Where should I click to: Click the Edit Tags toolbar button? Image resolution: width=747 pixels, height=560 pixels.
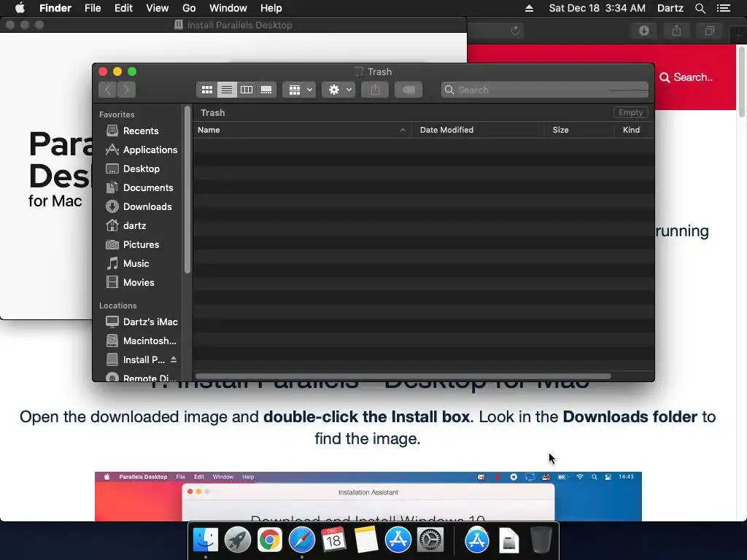coord(409,90)
